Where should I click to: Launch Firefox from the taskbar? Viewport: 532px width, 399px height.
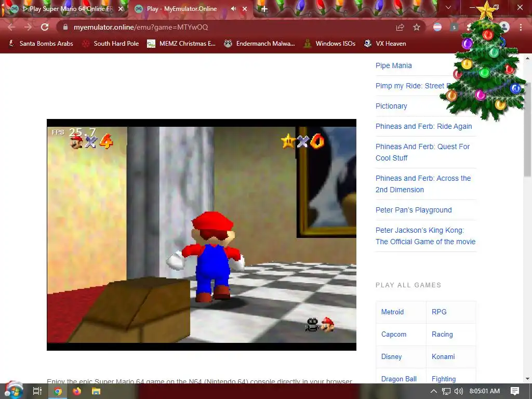[x=77, y=391]
